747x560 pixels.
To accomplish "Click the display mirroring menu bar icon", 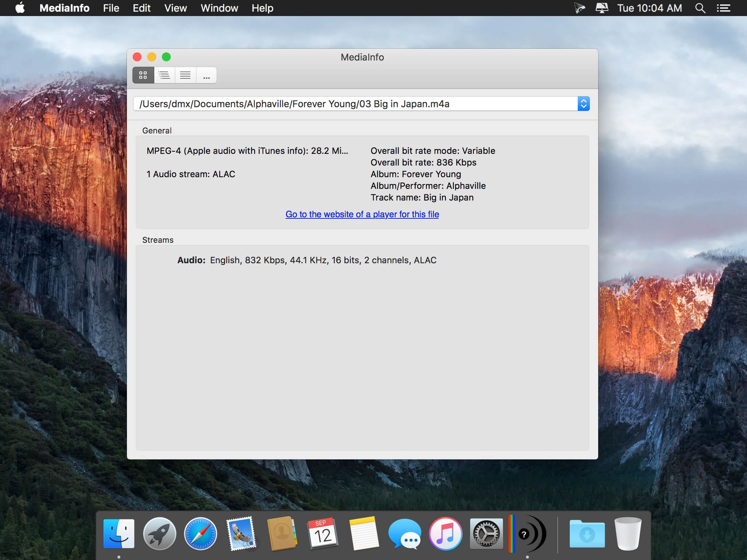I will (x=601, y=8).
